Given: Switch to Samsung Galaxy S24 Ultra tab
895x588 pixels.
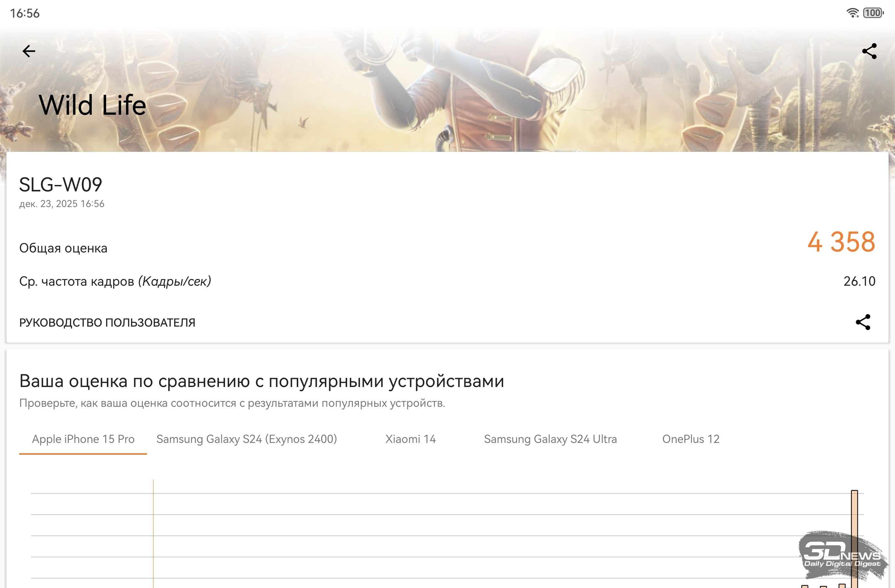Looking at the screenshot, I should click(x=550, y=439).
